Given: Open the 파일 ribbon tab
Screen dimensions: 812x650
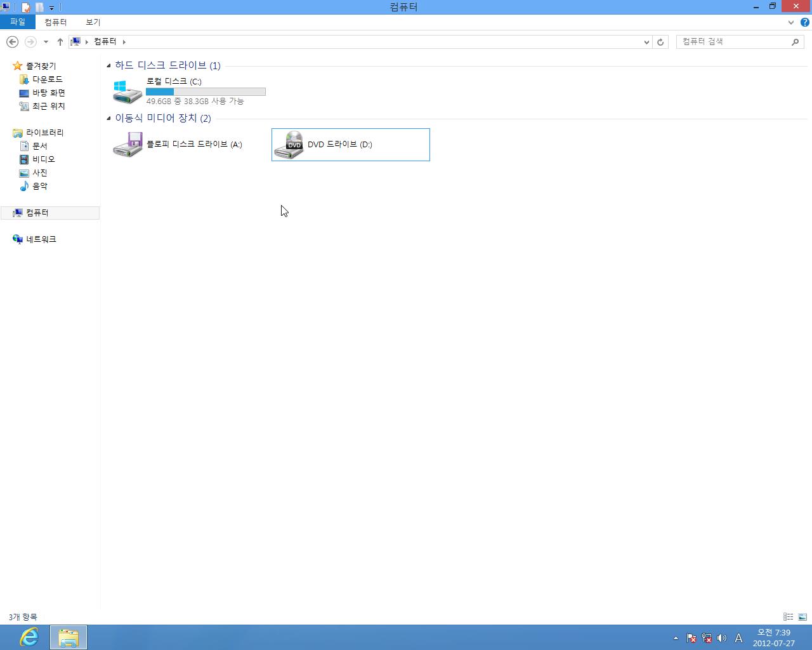Looking at the screenshot, I should [x=18, y=22].
